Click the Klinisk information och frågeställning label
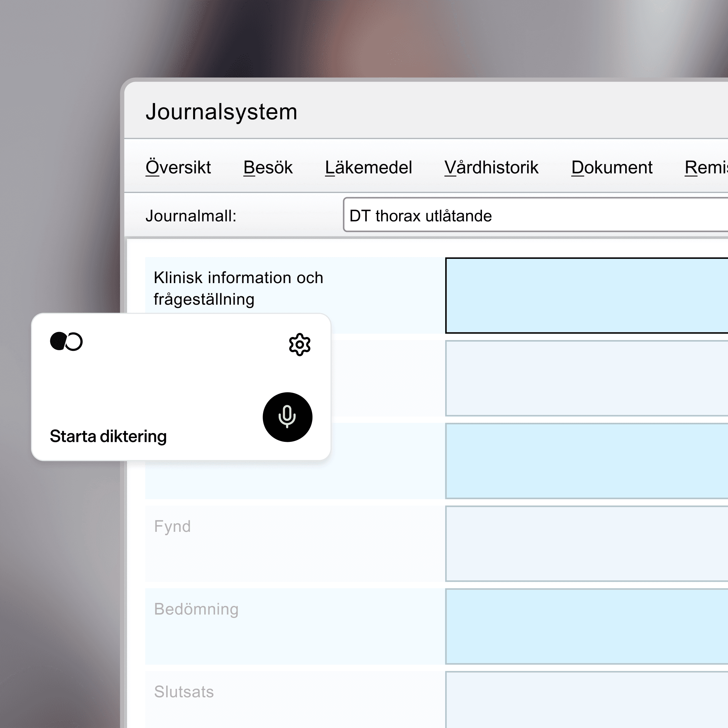Viewport: 728px width, 728px height. [239, 289]
